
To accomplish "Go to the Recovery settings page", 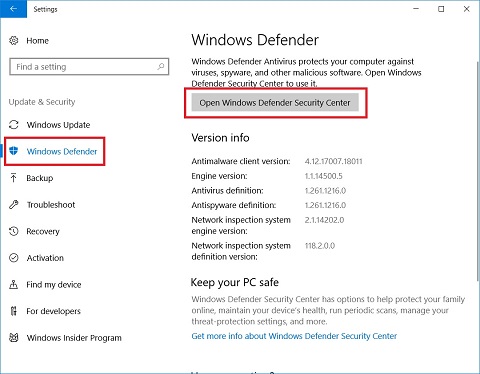I will pos(43,231).
